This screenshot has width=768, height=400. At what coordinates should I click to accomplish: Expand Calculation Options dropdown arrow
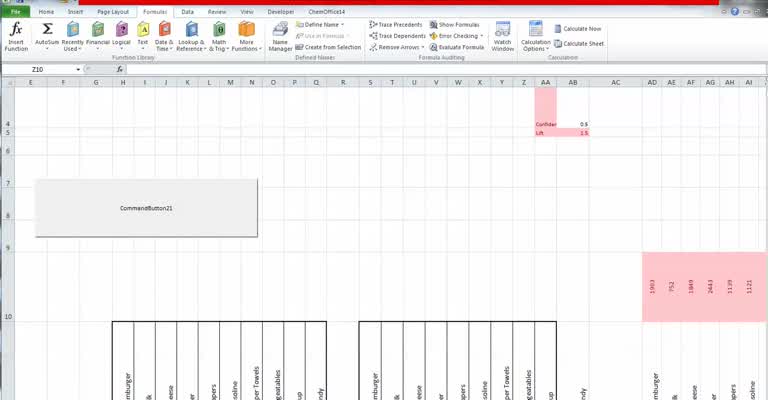pyautogui.click(x=548, y=49)
